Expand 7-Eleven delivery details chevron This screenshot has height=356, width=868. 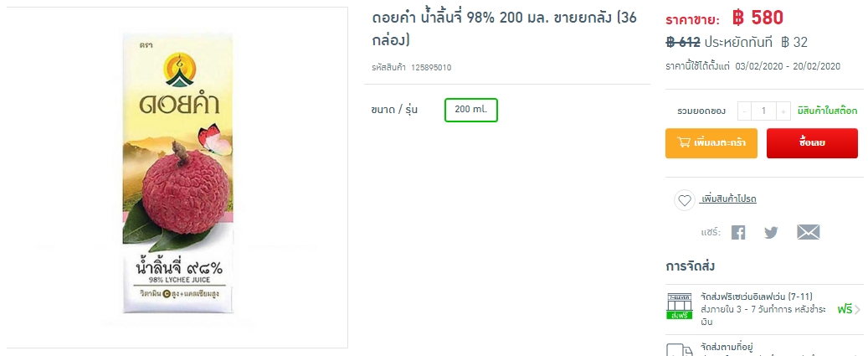click(x=857, y=309)
